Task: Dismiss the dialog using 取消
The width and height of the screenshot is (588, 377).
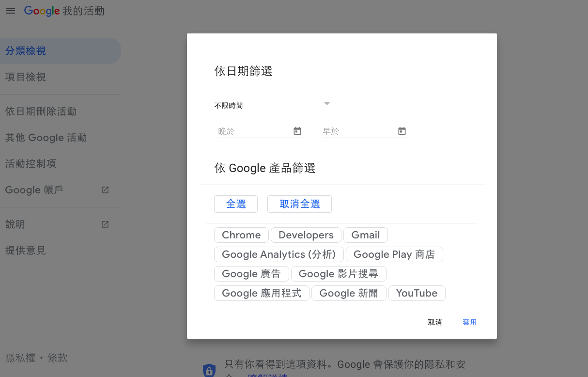Action: tap(434, 322)
